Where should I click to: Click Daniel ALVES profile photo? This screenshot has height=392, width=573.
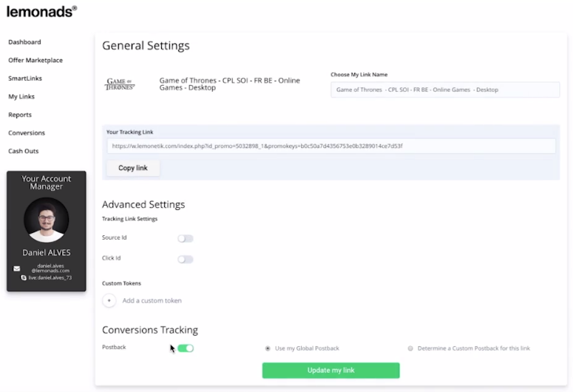coord(46,220)
